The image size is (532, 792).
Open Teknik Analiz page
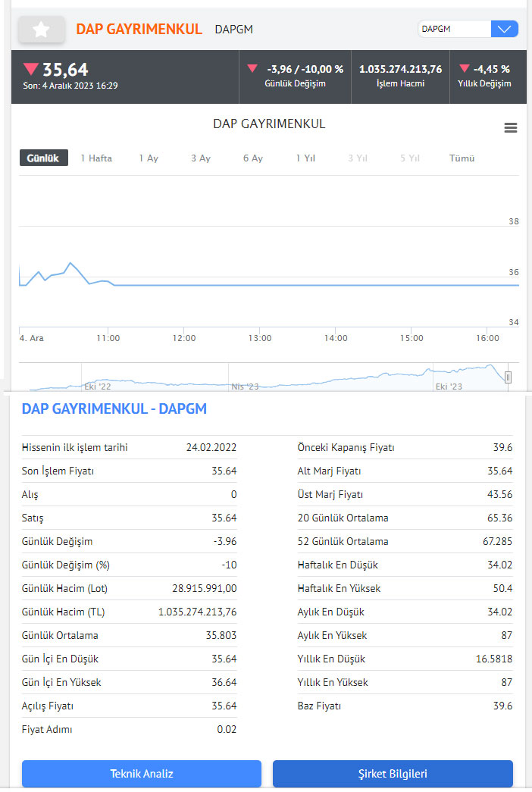click(x=142, y=774)
